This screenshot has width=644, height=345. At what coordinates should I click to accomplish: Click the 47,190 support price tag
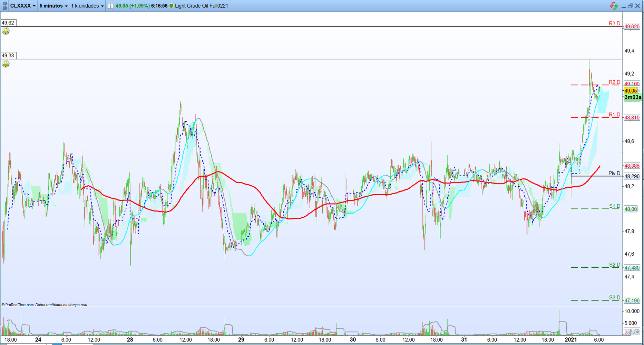[632, 300]
